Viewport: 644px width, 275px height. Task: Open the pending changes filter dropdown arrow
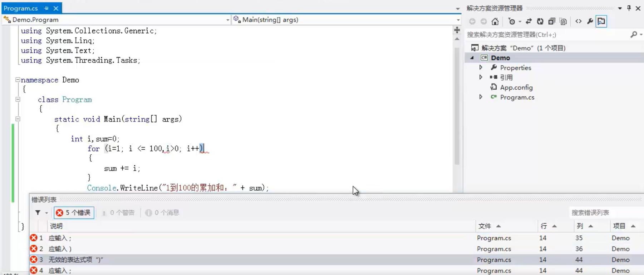click(520, 22)
